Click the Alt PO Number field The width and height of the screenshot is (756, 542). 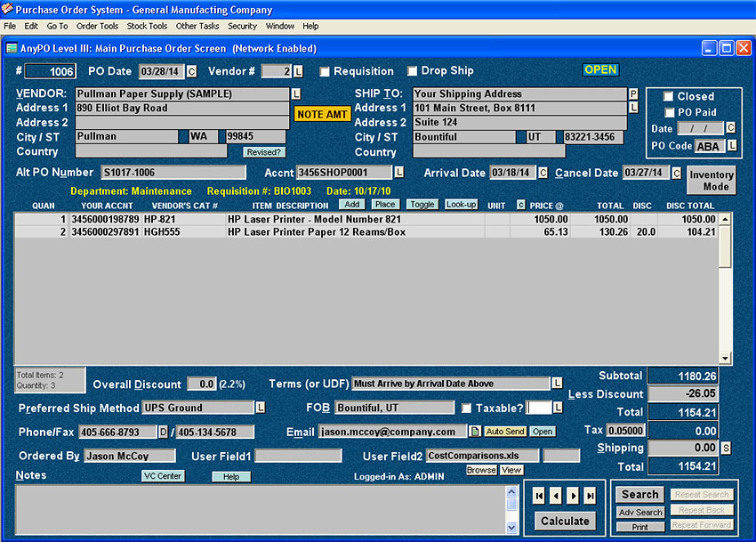pos(173,173)
